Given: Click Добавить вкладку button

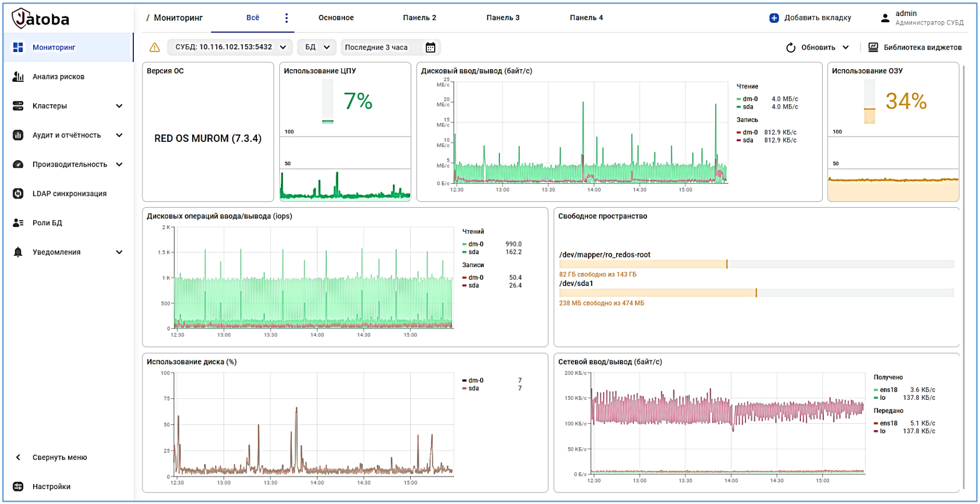Looking at the screenshot, I should [x=810, y=18].
